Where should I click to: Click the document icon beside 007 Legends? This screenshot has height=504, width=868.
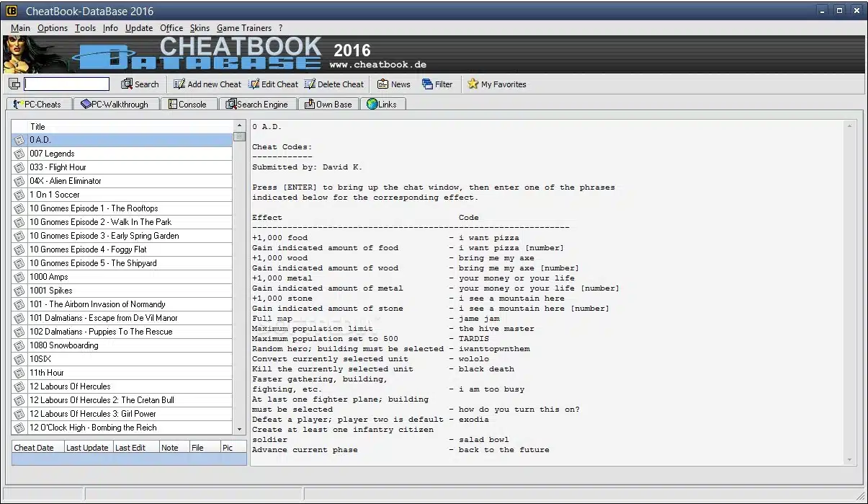(19, 154)
